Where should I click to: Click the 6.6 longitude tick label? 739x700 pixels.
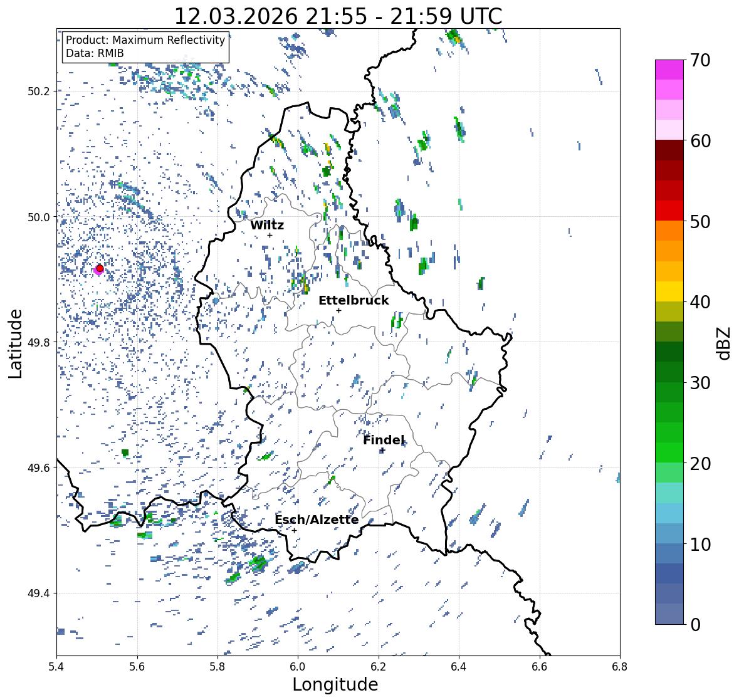539,667
